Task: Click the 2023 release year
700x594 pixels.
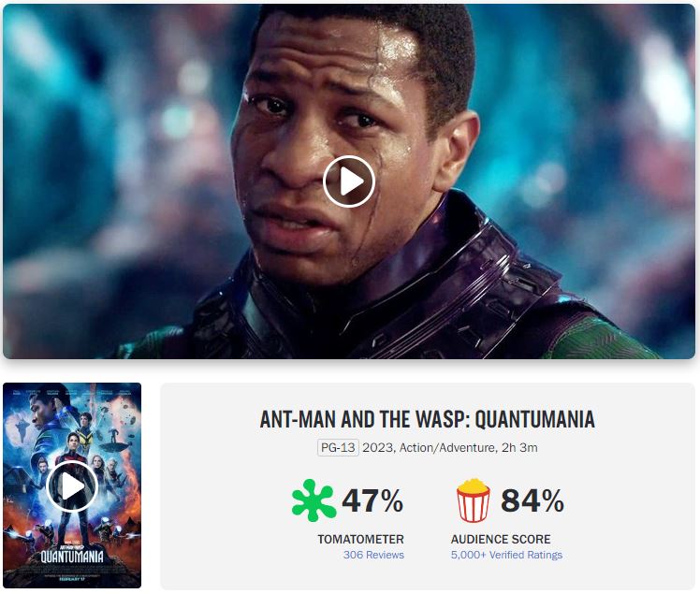Action: (378, 448)
